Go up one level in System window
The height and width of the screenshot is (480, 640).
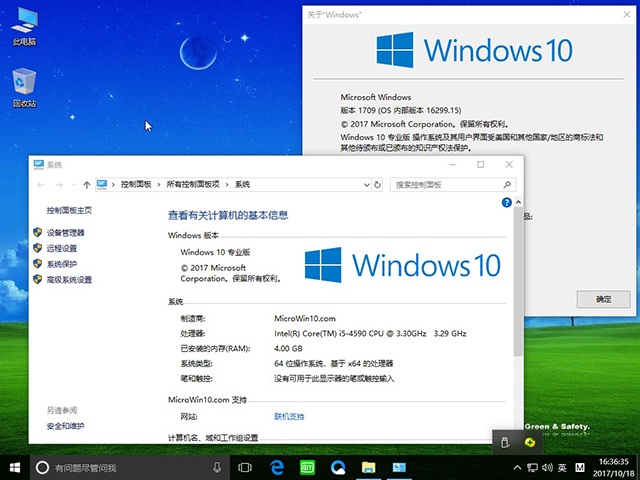[87, 185]
